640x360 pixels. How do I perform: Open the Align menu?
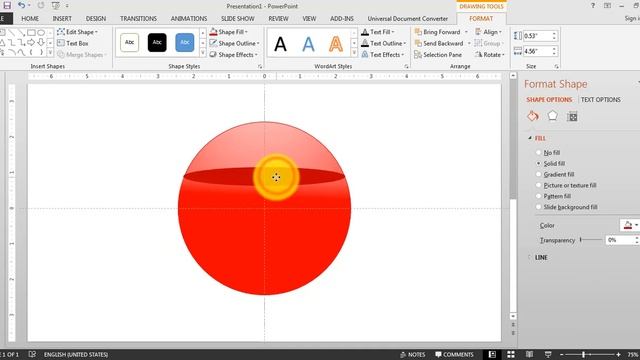(x=488, y=32)
